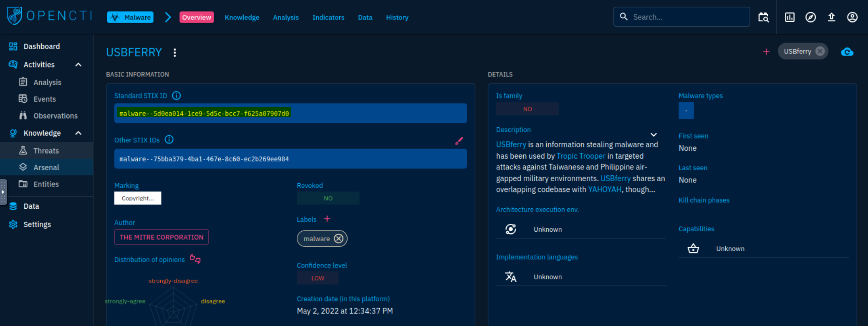
Task: Remove the malware label chip
Action: (x=339, y=238)
